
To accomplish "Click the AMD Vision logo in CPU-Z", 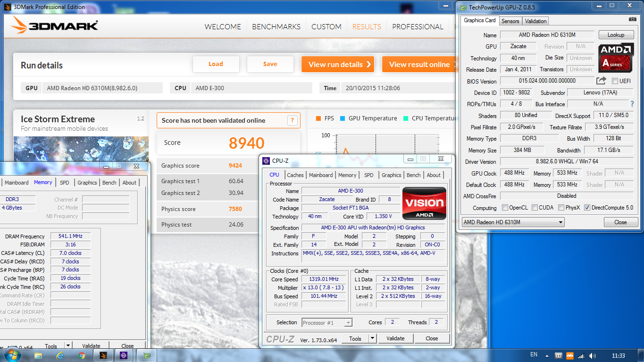I will point(424,203).
